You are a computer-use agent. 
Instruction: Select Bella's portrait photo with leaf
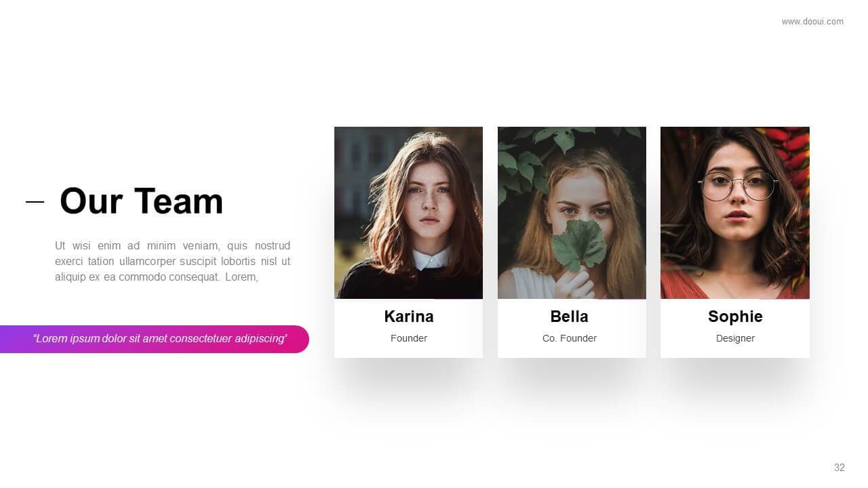(572, 213)
